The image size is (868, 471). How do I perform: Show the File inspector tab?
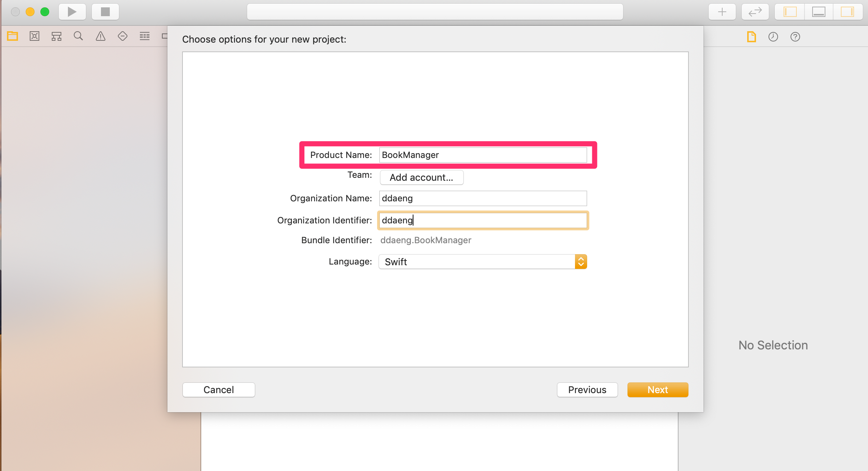pyautogui.click(x=751, y=37)
